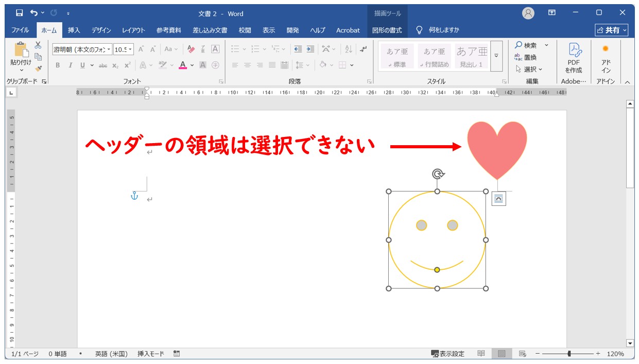This screenshot has height=364, width=639.
Task: Click the enclosed character circle icon
Action: (x=215, y=65)
